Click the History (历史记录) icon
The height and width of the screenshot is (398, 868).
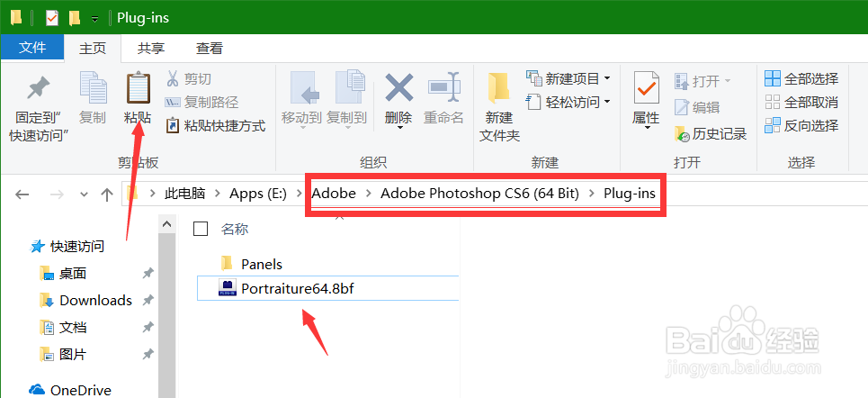[x=682, y=134]
